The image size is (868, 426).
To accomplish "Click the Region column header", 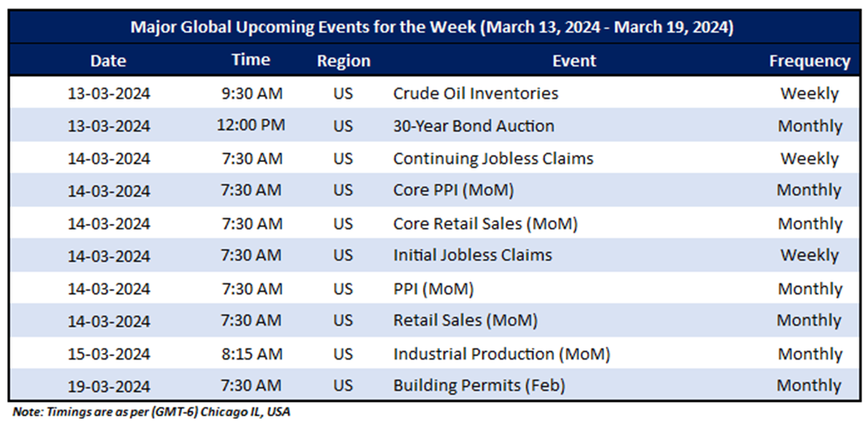I will (343, 61).
